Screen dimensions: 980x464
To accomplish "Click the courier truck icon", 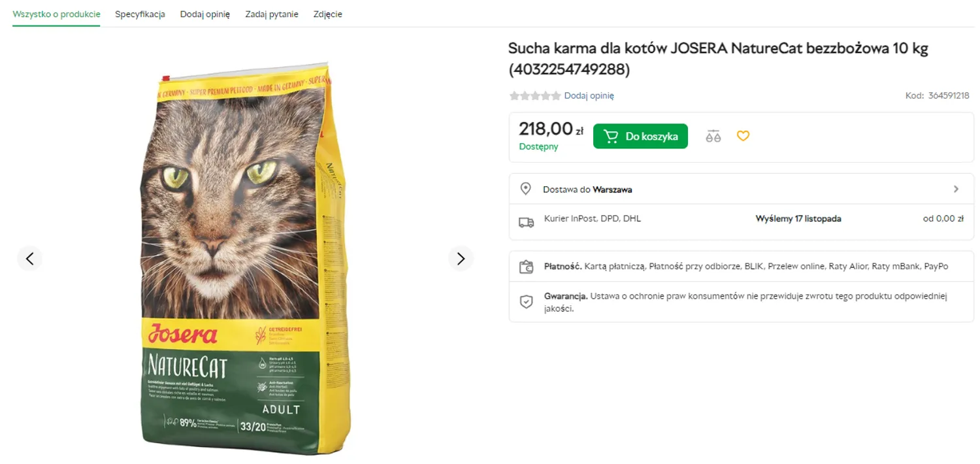I will pyautogui.click(x=526, y=222).
